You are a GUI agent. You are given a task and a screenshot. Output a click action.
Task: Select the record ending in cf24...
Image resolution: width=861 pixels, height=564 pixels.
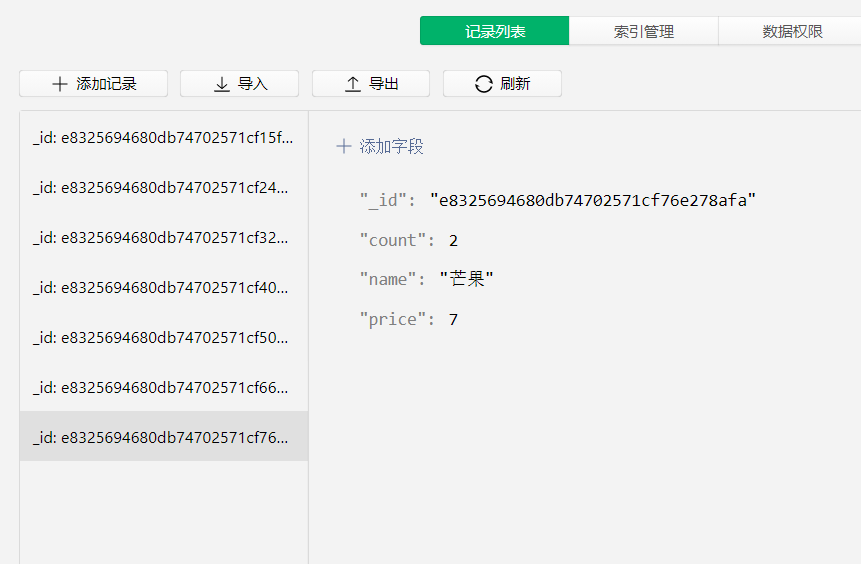(x=164, y=187)
